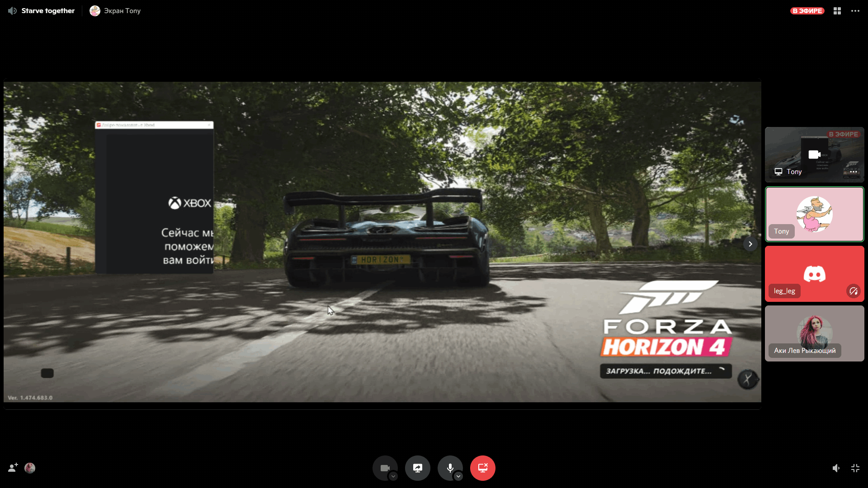Select the leg_leg participant tile
Screen dimensions: 868x488
click(814, 274)
